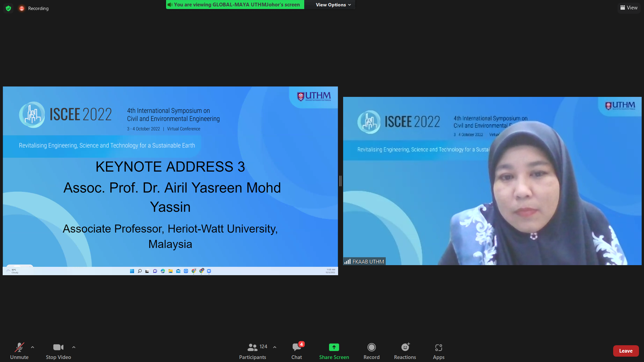Click the Teams chat icon in shared taskbar
Image resolution: width=644 pixels, height=362 pixels.
click(155, 271)
